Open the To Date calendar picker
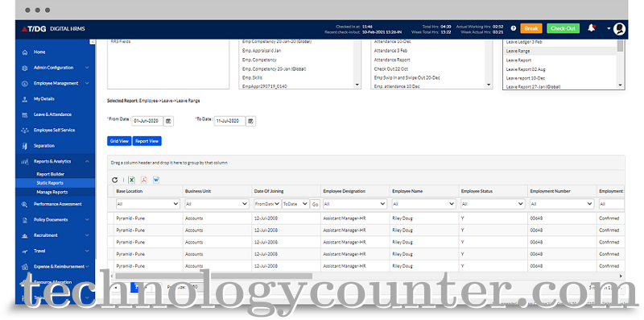The height and width of the screenshot is (320, 644). click(x=250, y=121)
